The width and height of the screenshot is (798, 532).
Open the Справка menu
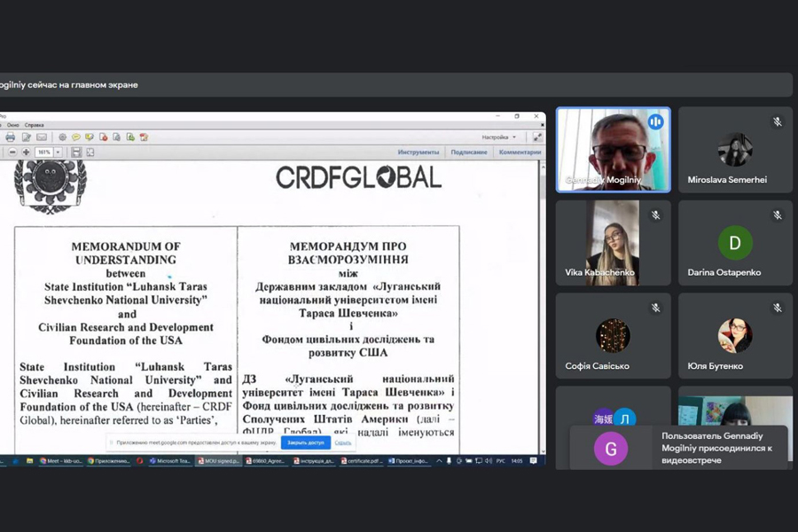click(x=34, y=125)
